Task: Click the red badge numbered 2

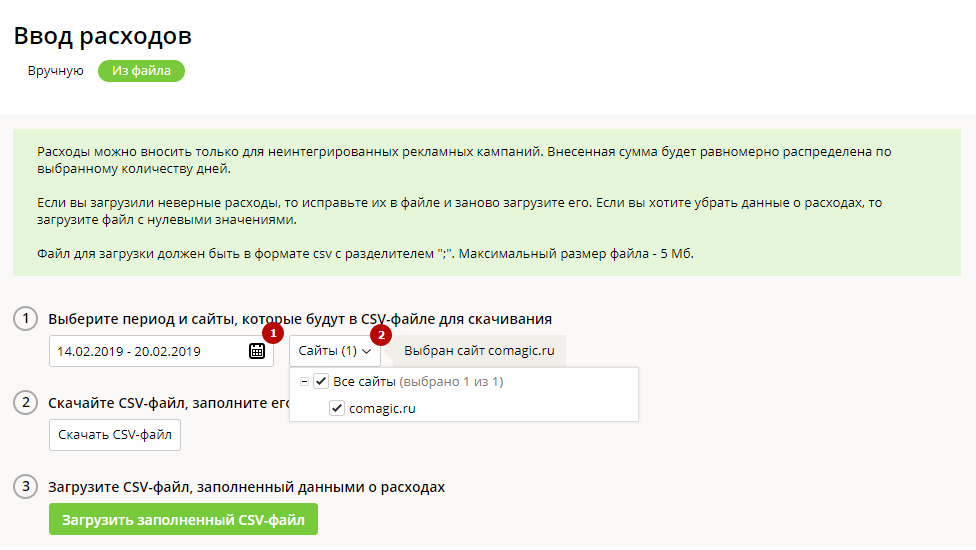Action: click(x=381, y=335)
